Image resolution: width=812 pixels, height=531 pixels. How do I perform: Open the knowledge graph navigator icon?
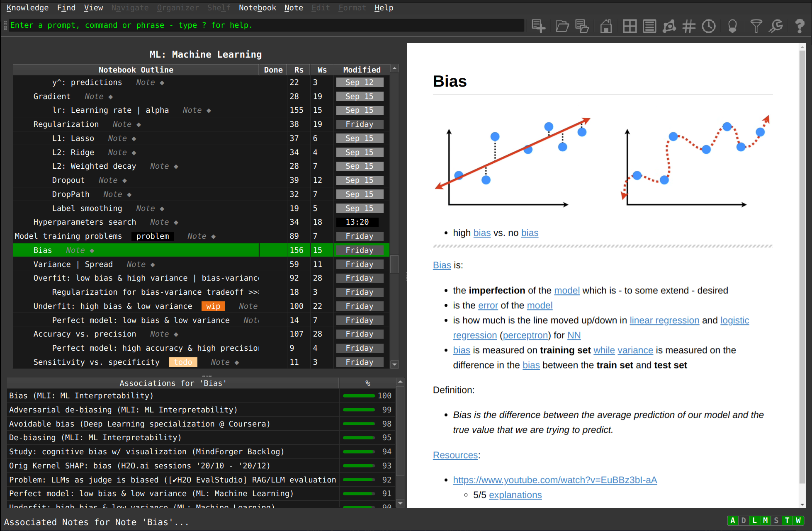coord(669,26)
